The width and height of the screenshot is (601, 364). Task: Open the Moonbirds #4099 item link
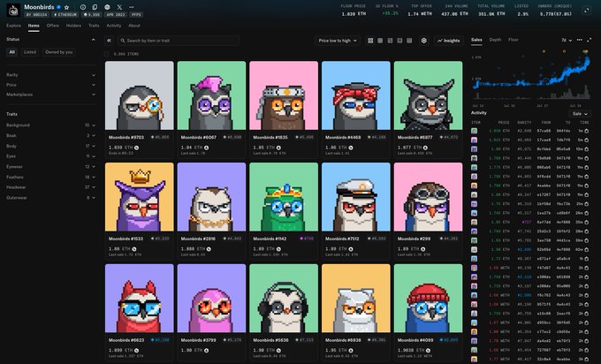point(415,340)
